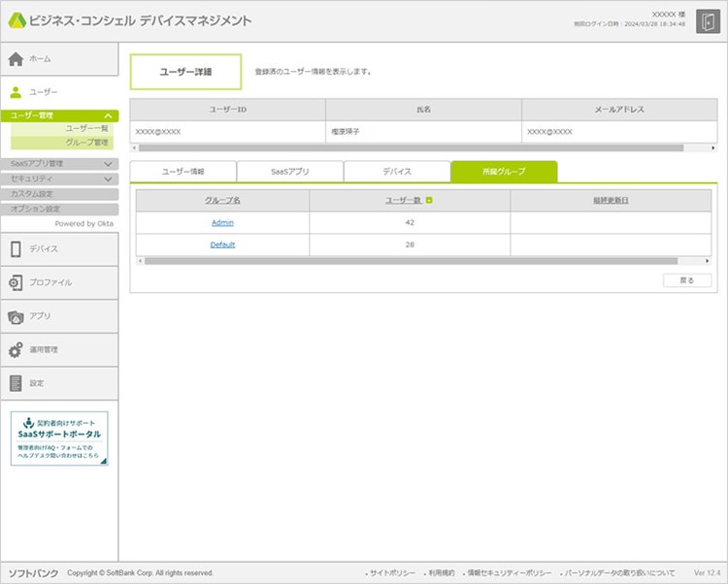728x584 pixels.
Task: Open the デバイス tab
Action: 396,172
